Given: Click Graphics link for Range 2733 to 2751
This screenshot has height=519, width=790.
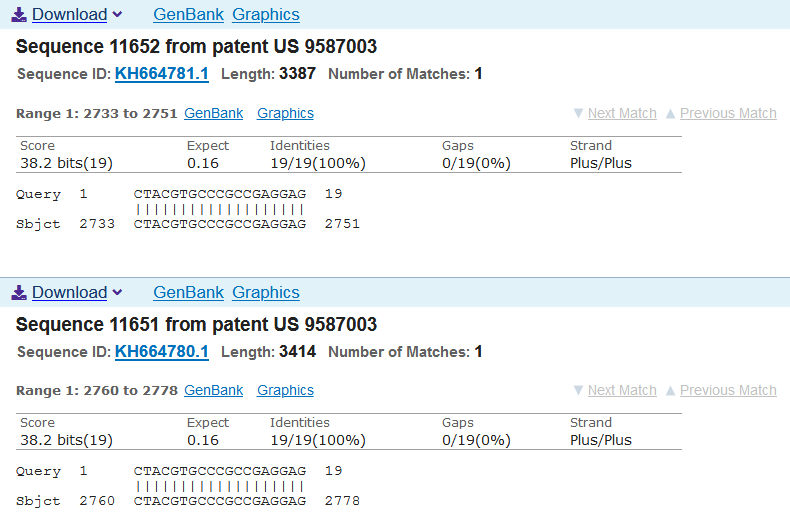Looking at the screenshot, I should click(285, 114).
